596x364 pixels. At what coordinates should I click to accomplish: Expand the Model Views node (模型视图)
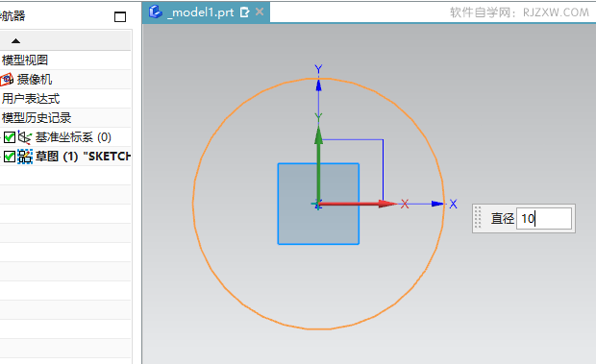coord(25,60)
